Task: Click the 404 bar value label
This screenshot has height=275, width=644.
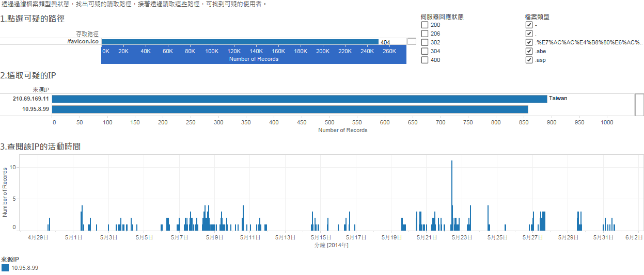Action: click(385, 42)
